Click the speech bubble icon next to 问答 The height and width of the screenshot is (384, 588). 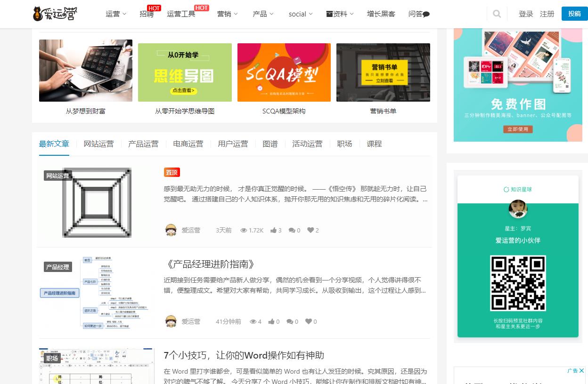click(x=425, y=14)
